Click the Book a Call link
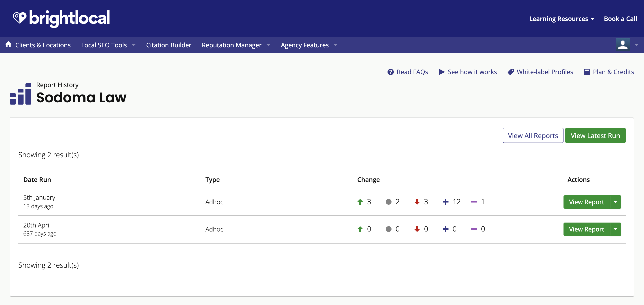The height and width of the screenshot is (305, 644). click(x=620, y=19)
